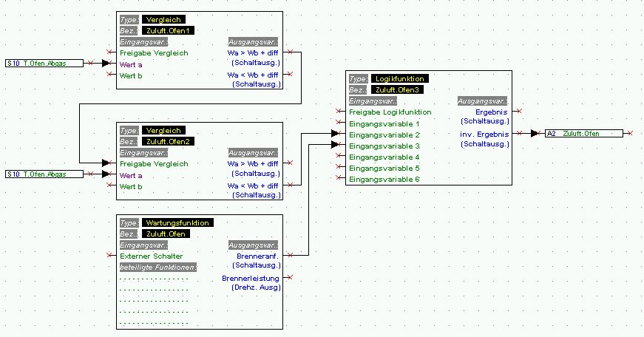Select the Wartungsfunktion type label
This screenshot has height=337, width=644.
[177, 223]
